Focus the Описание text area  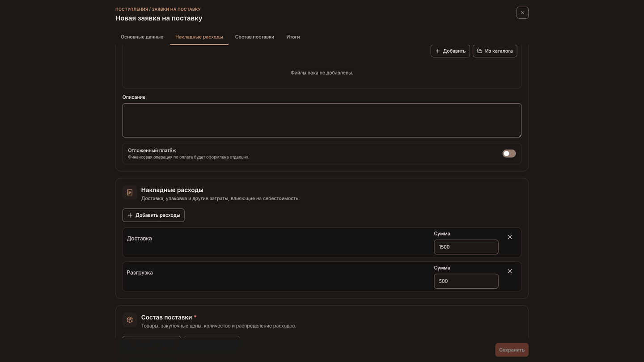[x=322, y=120]
